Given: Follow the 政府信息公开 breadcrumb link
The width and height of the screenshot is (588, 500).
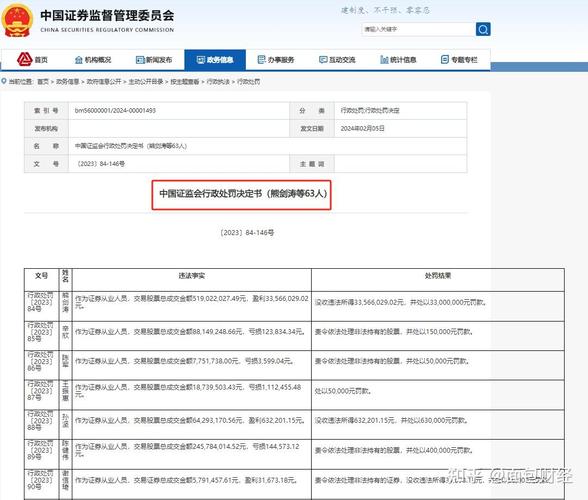Looking at the screenshot, I should (104, 81).
